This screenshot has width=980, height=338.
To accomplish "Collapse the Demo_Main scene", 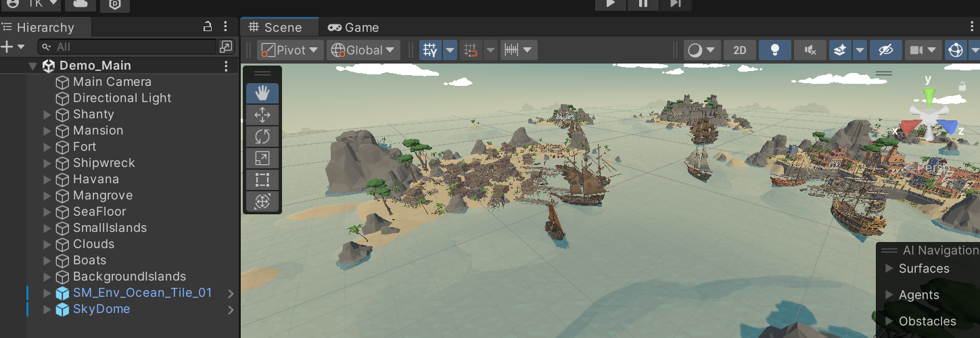I will click(x=32, y=66).
